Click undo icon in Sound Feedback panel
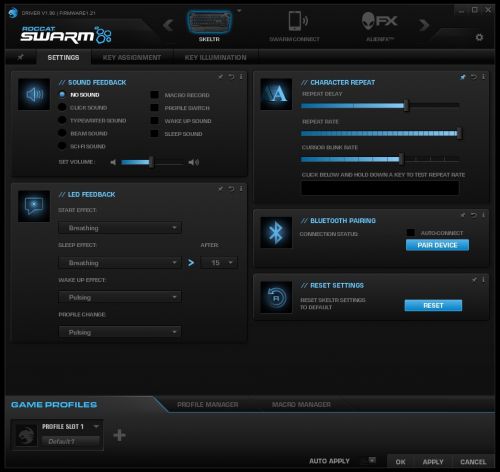The width and height of the screenshot is (500, 472). tap(231, 77)
